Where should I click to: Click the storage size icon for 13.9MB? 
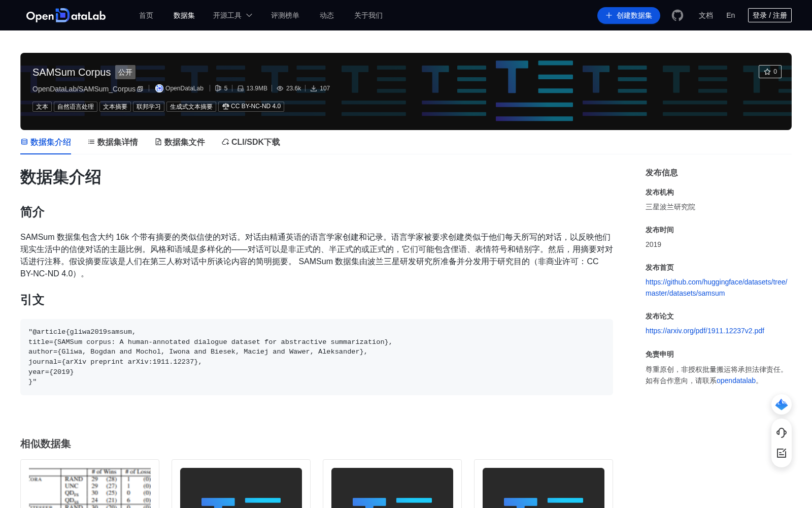241,88
